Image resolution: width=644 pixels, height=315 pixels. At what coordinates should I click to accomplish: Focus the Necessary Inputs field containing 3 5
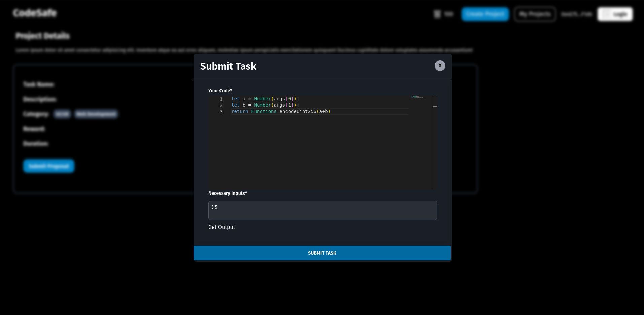tap(323, 210)
